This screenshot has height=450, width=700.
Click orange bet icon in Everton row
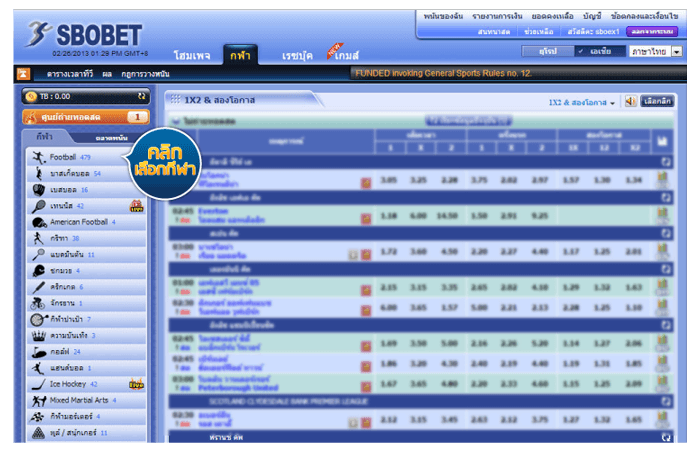366,219
